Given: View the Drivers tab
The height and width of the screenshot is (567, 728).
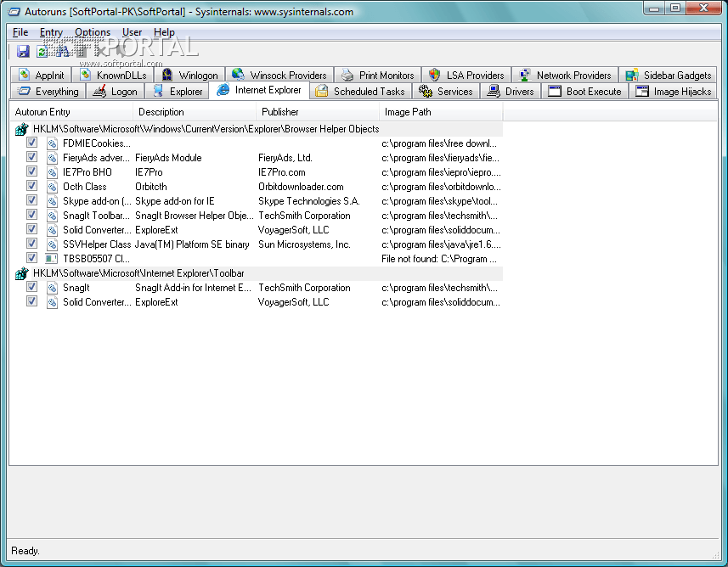Looking at the screenshot, I should [511, 92].
